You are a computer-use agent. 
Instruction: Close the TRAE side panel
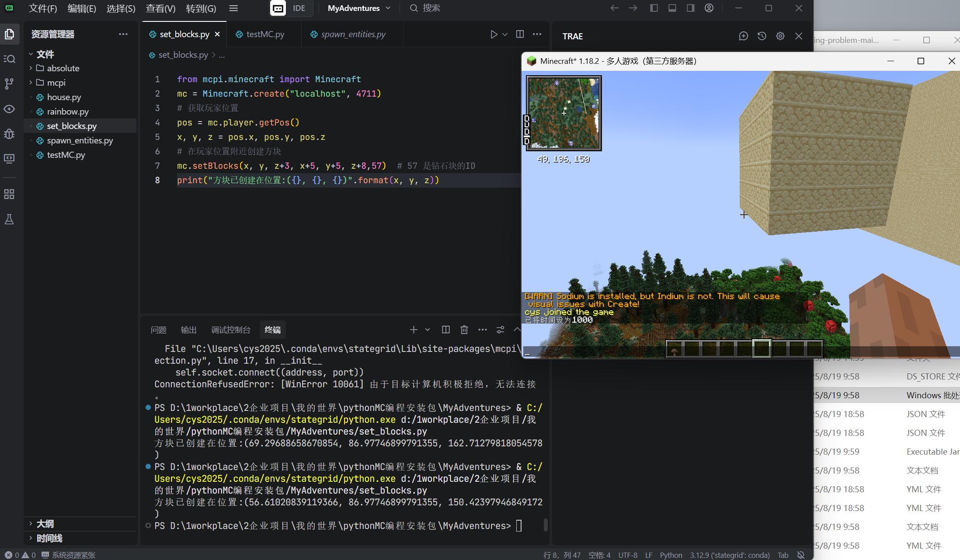point(799,36)
